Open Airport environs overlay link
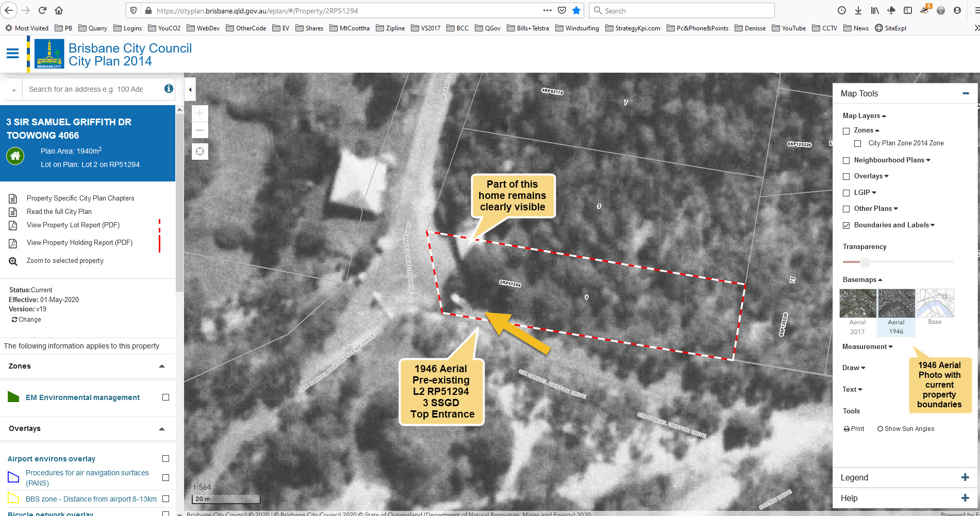Image resolution: width=980 pixels, height=516 pixels. click(x=52, y=459)
